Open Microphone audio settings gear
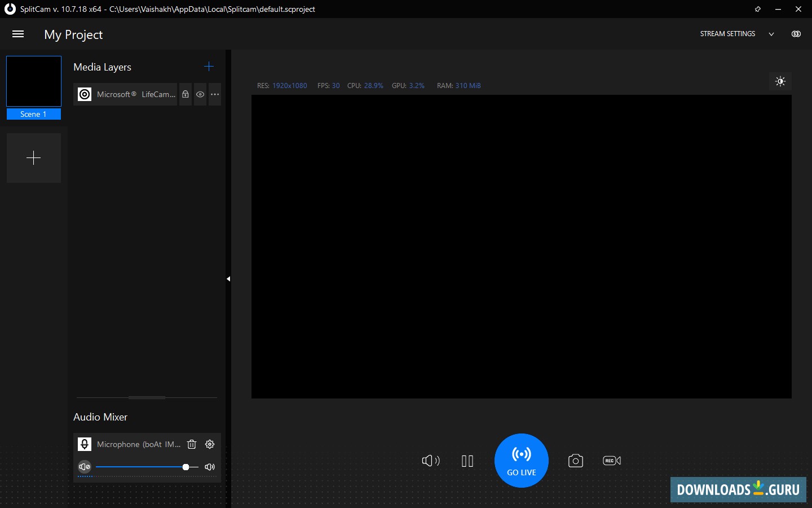 [210, 444]
